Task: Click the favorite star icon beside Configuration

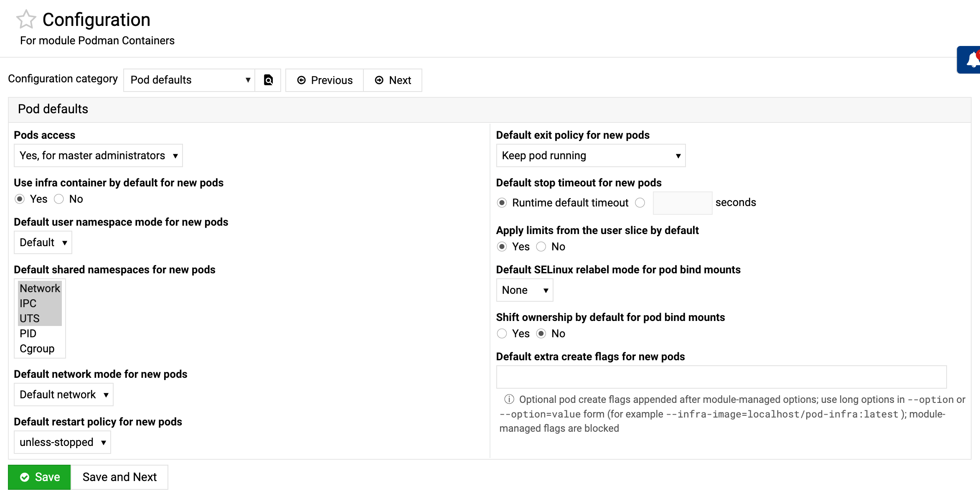Action: (26, 20)
